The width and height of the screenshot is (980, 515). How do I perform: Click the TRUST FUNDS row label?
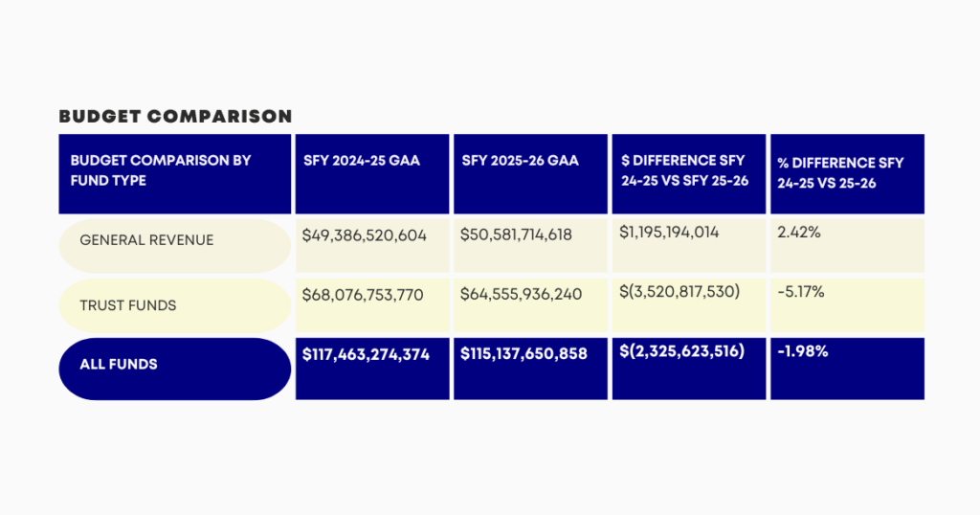pos(175,305)
